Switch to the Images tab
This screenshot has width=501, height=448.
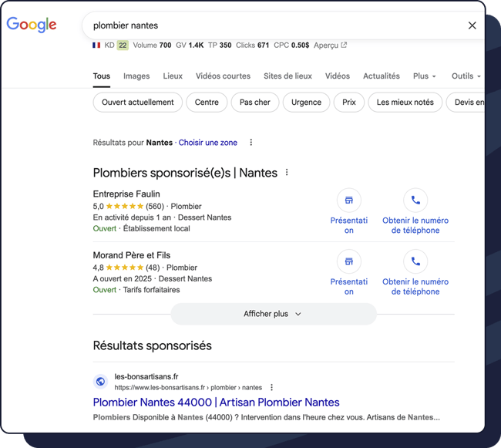[x=136, y=76]
